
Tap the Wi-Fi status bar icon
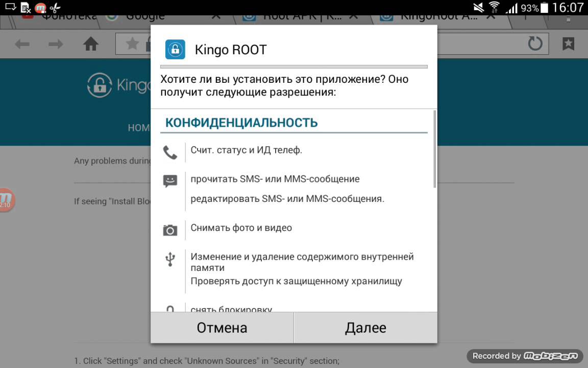point(494,7)
